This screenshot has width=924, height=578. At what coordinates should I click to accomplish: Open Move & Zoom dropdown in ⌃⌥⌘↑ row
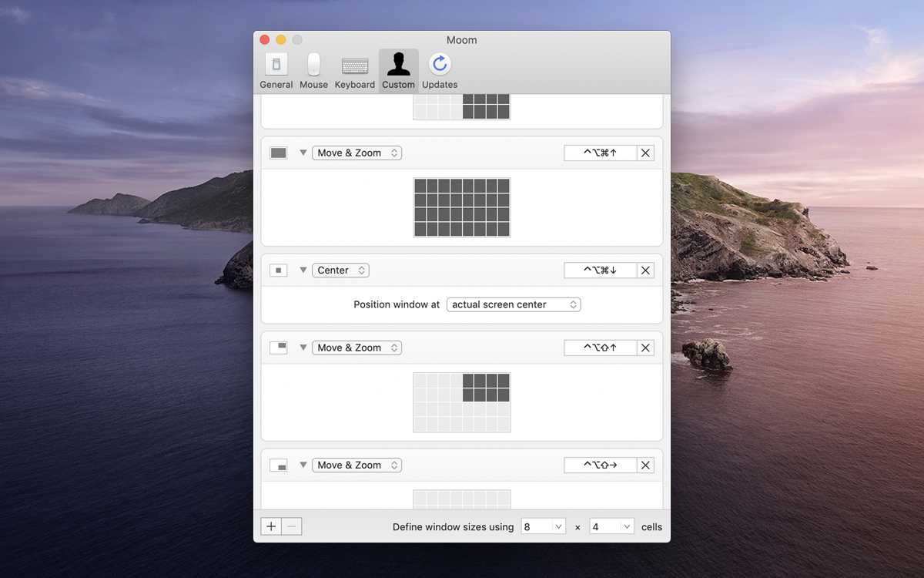point(357,153)
